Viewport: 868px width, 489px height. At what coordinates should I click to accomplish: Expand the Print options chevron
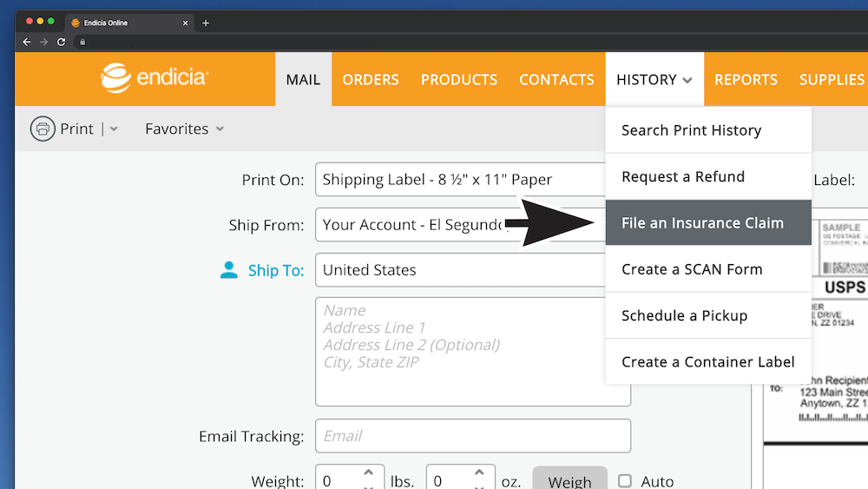coord(114,129)
